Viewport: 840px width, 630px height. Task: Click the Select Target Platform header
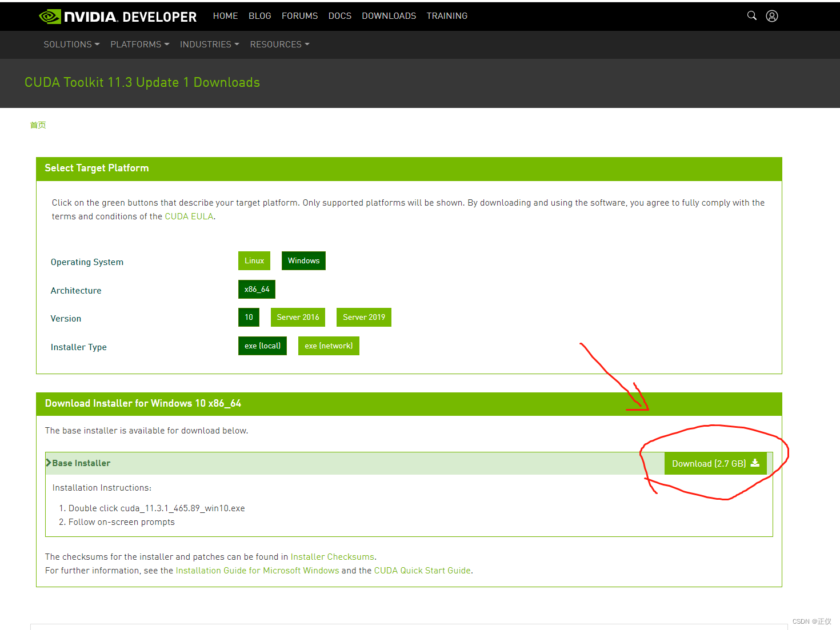(97, 168)
